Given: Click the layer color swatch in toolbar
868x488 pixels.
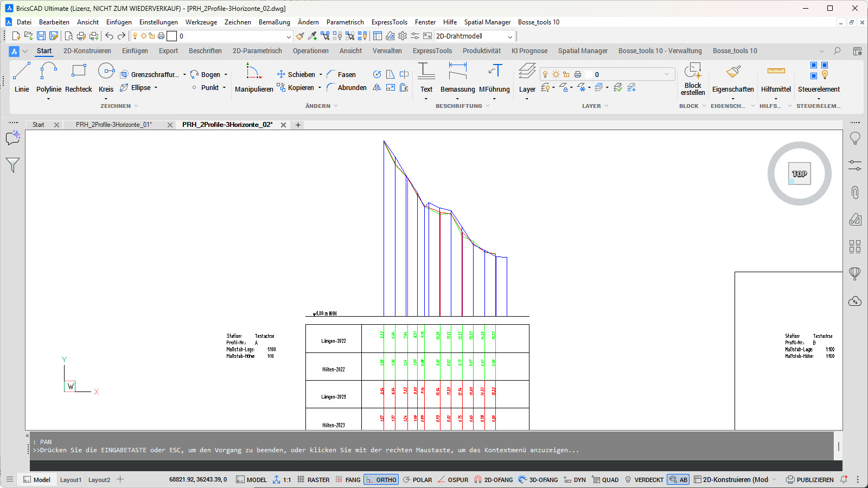Looking at the screenshot, I should pos(171,36).
